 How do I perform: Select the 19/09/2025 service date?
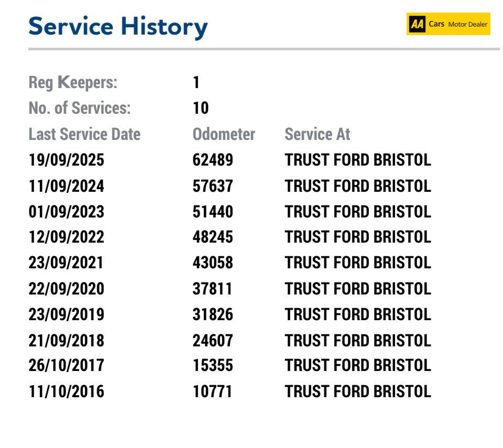(66, 160)
